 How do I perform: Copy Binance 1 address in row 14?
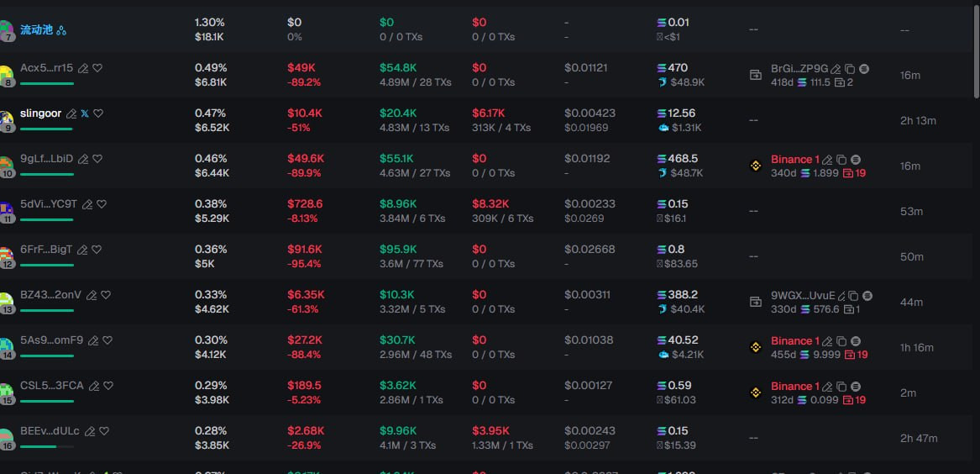pos(841,341)
